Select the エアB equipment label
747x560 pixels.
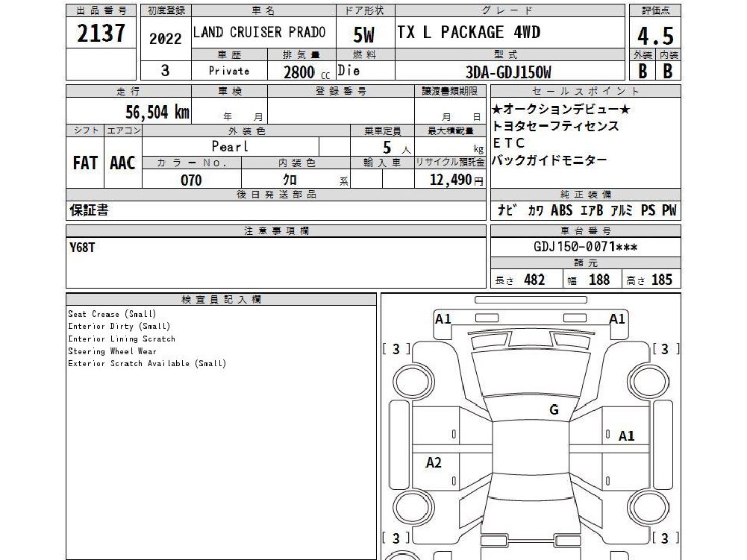[592, 210]
